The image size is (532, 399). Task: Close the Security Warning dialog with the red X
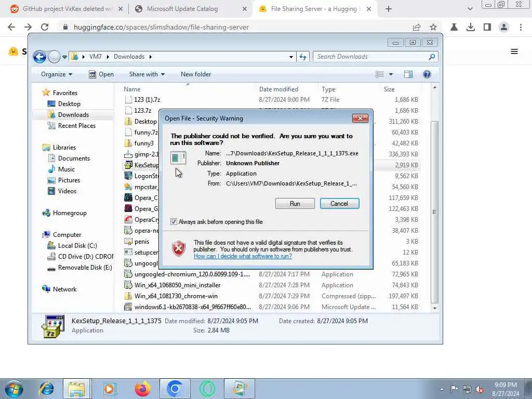click(360, 118)
